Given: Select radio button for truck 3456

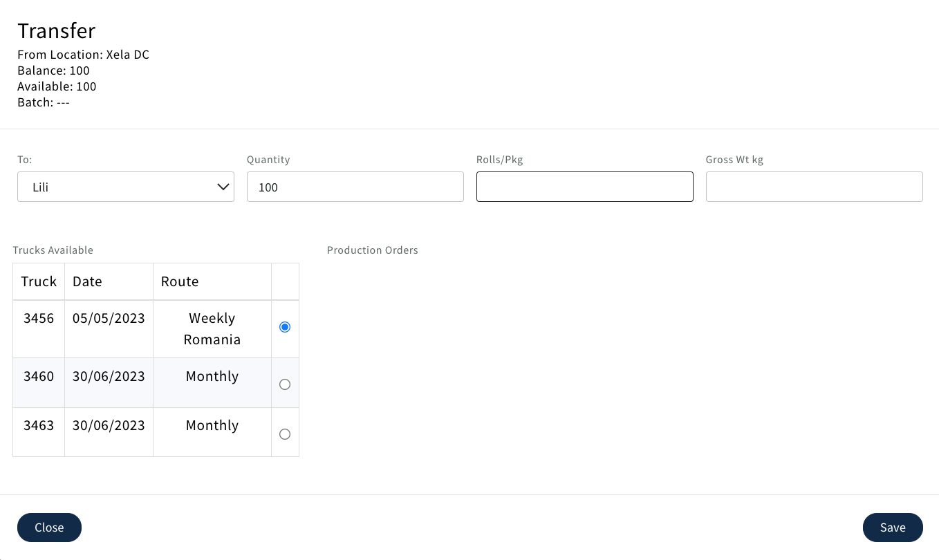Looking at the screenshot, I should point(285,327).
